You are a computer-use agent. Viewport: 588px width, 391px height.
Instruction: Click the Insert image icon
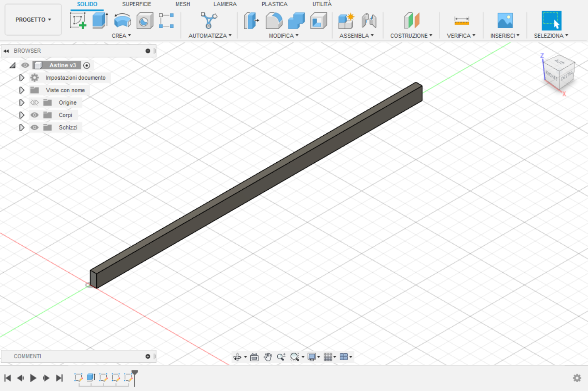point(505,20)
